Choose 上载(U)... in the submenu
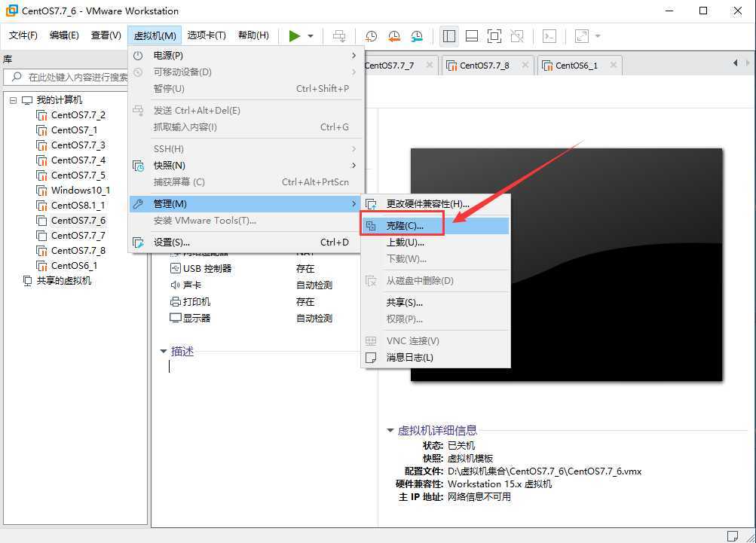 pyautogui.click(x=436, y=243)
